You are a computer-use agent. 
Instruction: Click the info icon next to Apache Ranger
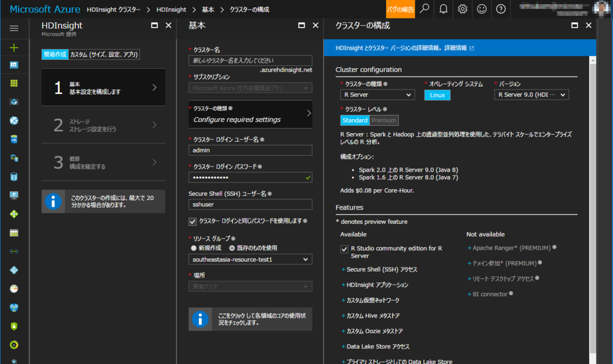pos(554,247)
